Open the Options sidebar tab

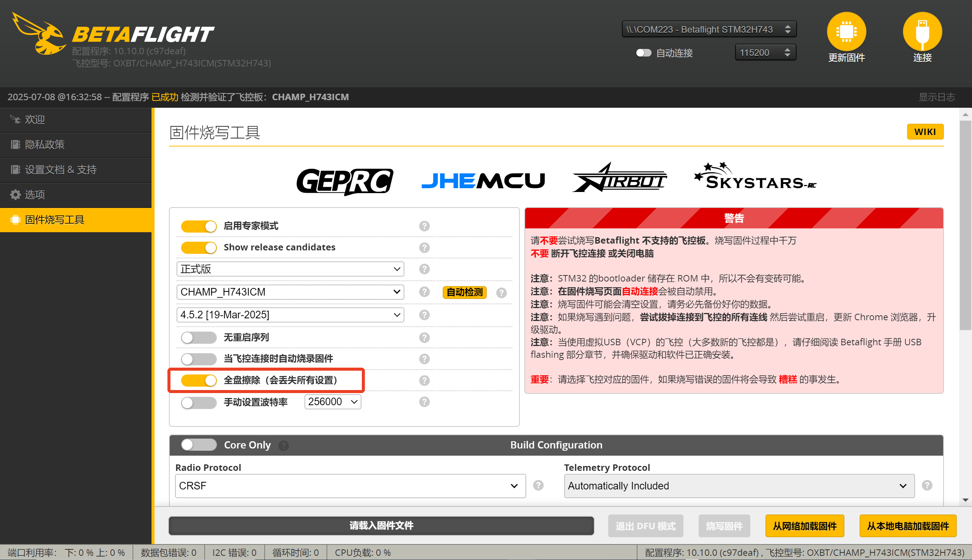(x=35, y=195)
